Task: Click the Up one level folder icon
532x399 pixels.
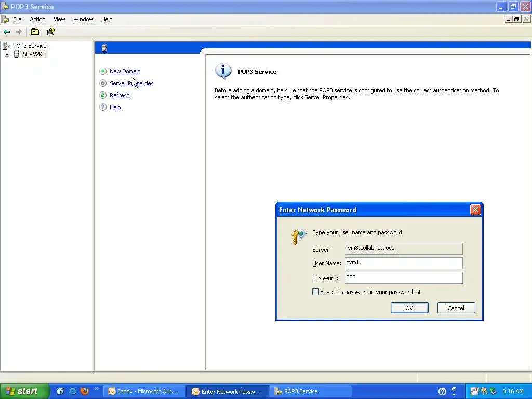Action: 35,32
